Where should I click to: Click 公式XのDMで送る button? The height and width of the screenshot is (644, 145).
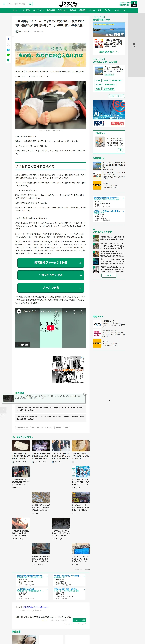click(51, 275)
